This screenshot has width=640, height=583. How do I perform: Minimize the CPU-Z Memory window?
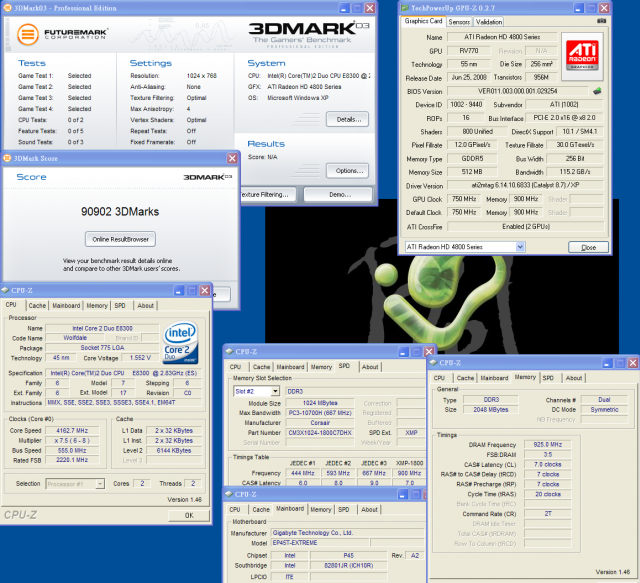[607, 363]
